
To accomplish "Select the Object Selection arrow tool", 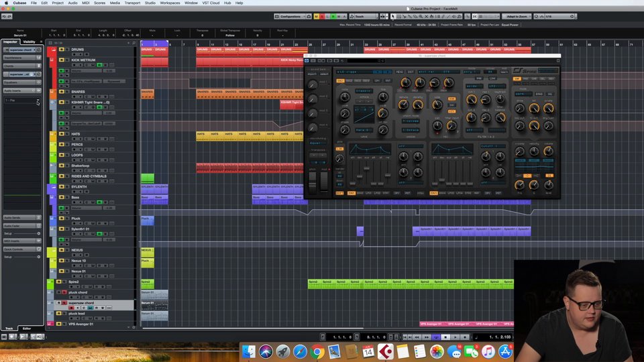I will click(392, 16).
